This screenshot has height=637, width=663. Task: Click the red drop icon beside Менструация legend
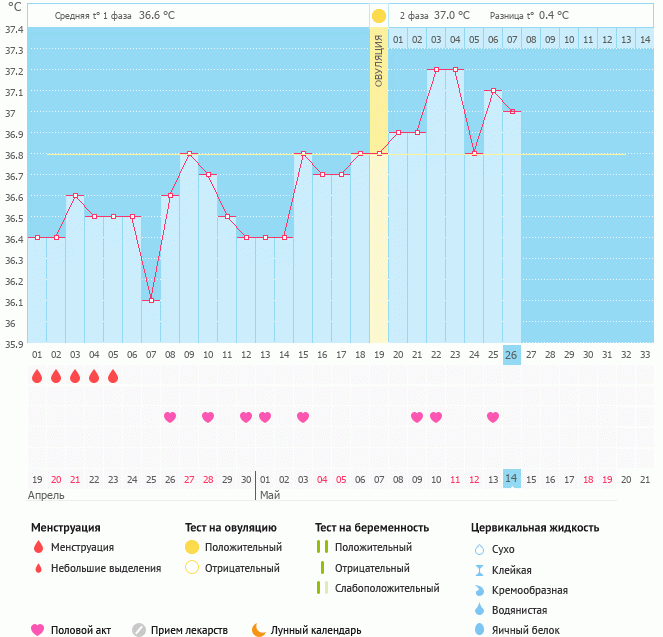[x=38, y=547]
